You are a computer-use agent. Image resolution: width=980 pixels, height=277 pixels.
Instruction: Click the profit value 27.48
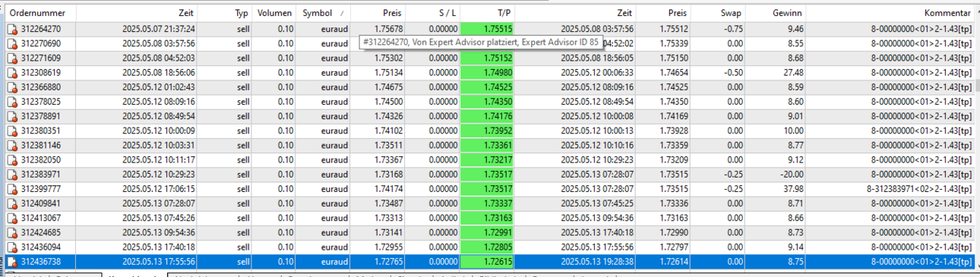click(x=792, y=73)
